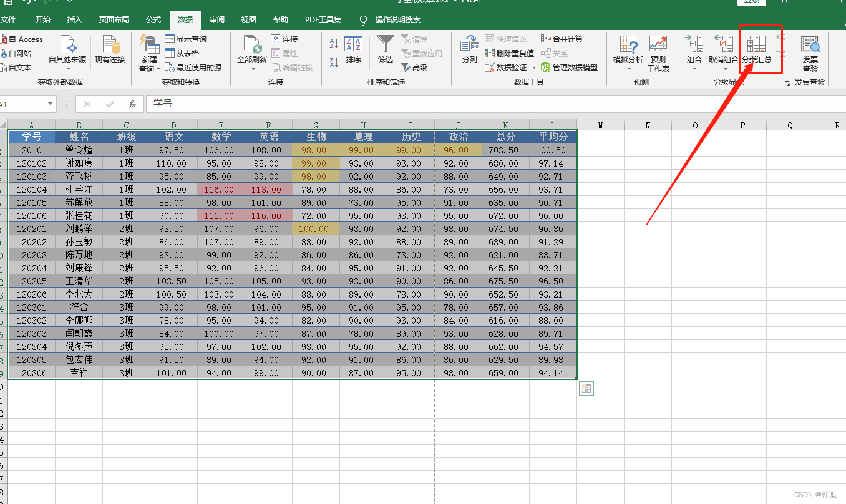Click 预测工作表 (Forecast Sheet) icon
The height and width of the screenshot is (504, 846).
658,54
